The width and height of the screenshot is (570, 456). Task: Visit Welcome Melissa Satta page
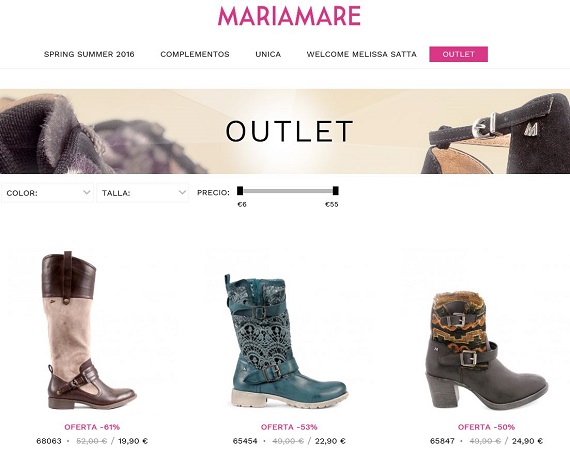(361, 54)
